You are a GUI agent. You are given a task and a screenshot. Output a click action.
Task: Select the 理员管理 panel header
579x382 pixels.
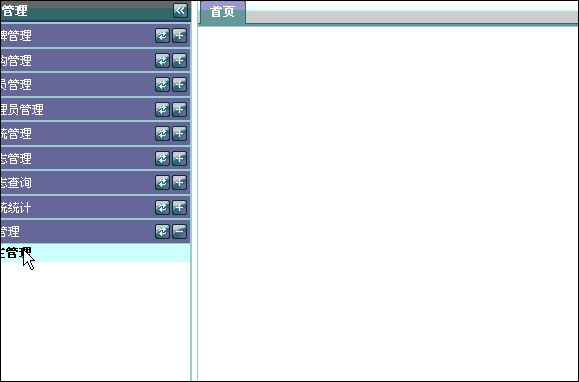95,109
